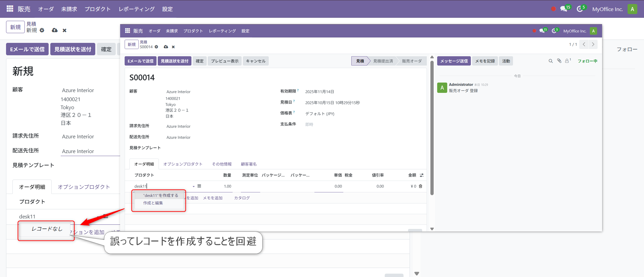Click the 配送先住所 Azure Interior field in background window
Screen dimensions: 644x277
pyautogui.click(x=91, y=151)
